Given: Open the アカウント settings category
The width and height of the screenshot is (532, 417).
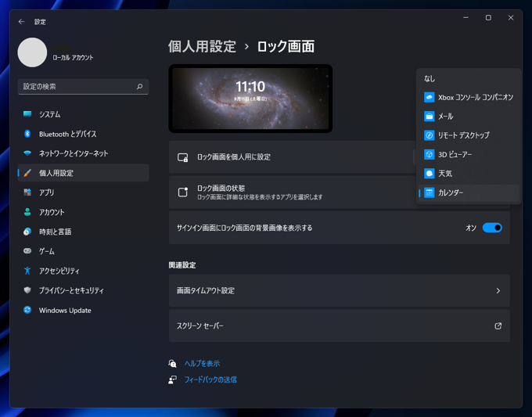Looking at the screenshot, I should tap(83, 212).
